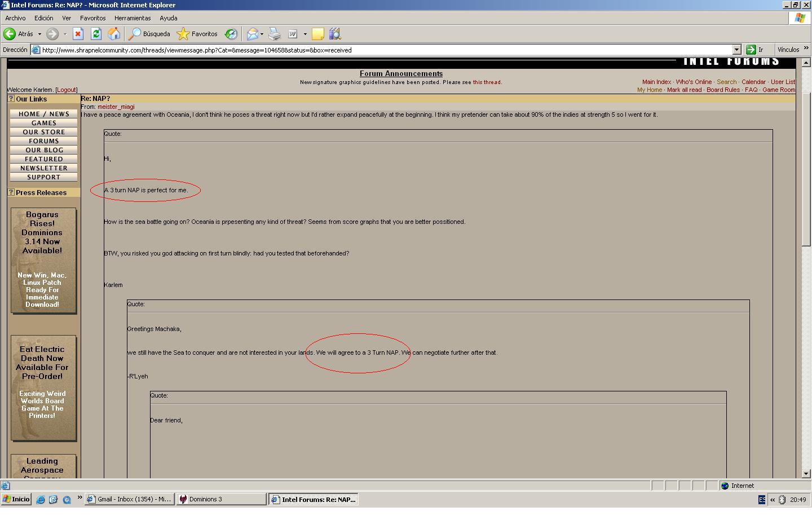Viewport: 812px width, 520px height.
Task: Switch to Dominions 3 in the taskbar
Action: tap(221, 499)
